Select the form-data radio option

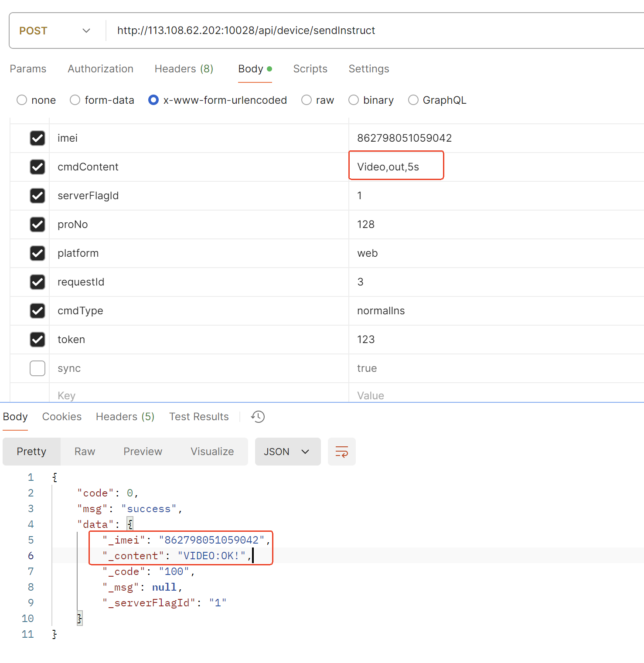tap(75, 100)
